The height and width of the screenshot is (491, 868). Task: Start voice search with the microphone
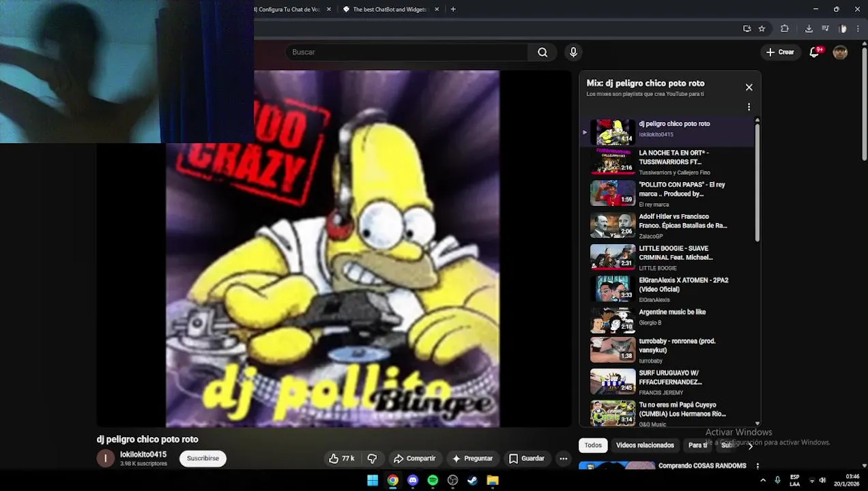click(x=573, y=52)
